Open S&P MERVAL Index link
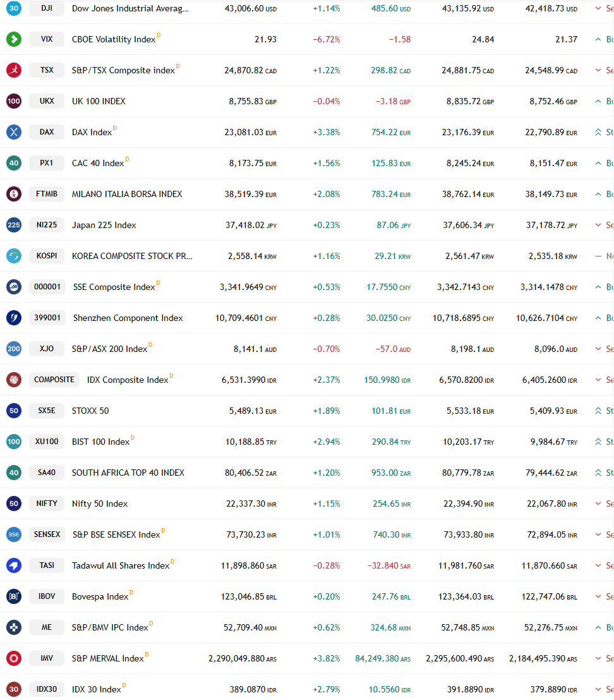This screenshot has width=614, height=700. (108, 658)
